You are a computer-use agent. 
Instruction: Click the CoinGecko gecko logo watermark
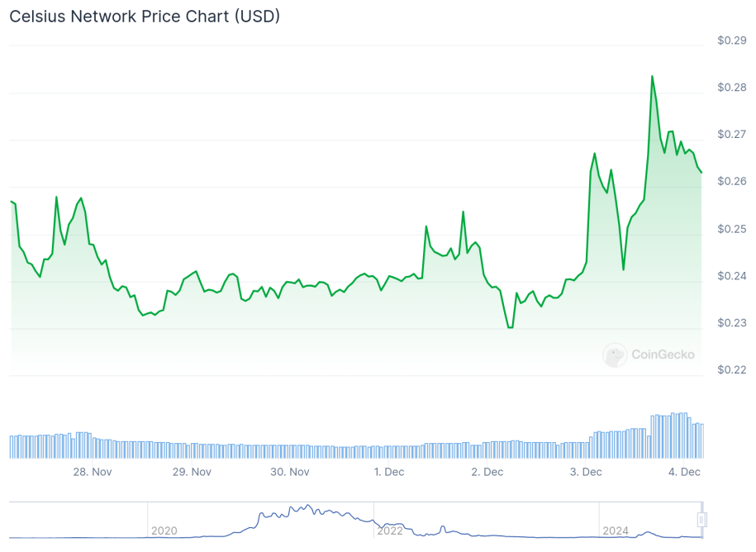[x=615, y=355]
